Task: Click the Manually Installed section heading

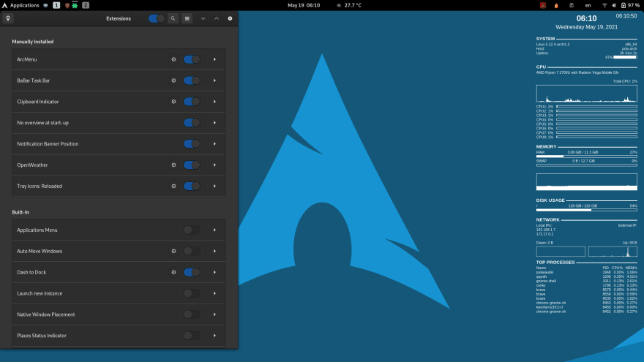Action: [x=32, y=42]
